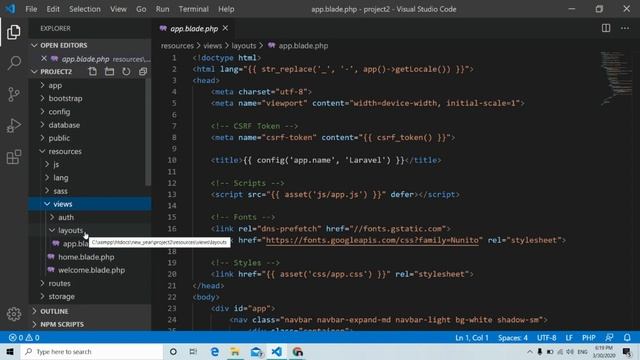The width and height of the screenshot is (640, 360).
Task: Collapse all folders in explorer
Action: point(142,71)
